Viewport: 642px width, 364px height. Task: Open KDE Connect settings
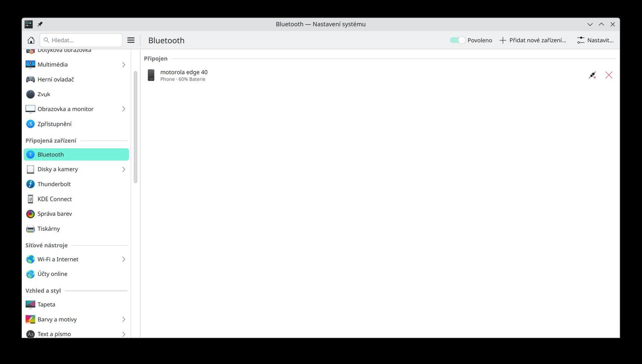pyautogui.click(x=55, y=199)
